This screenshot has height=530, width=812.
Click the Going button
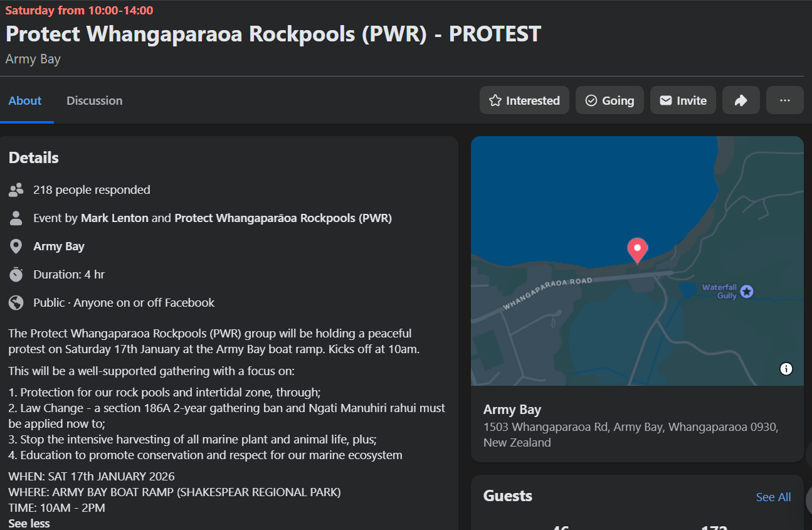click(609, 100)
